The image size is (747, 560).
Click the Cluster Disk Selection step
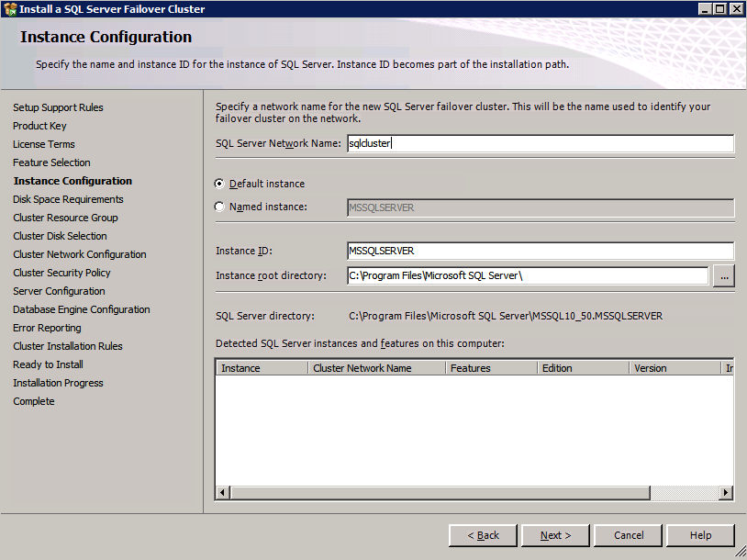[60, 236]
